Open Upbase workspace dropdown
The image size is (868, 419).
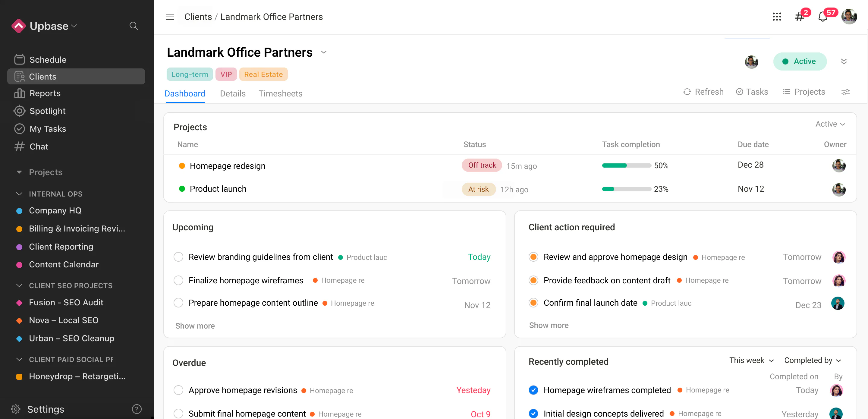pos(45,26)
